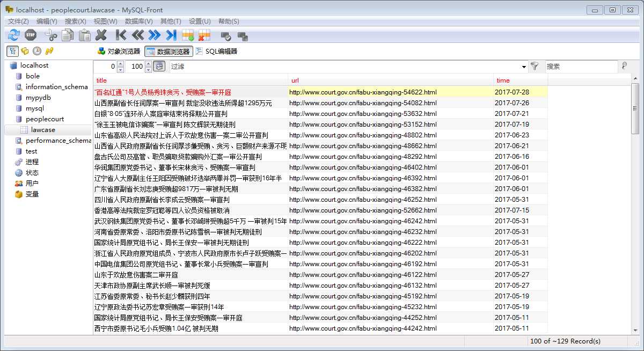Click the search options icon
The image size is (644, 351).
624,66
